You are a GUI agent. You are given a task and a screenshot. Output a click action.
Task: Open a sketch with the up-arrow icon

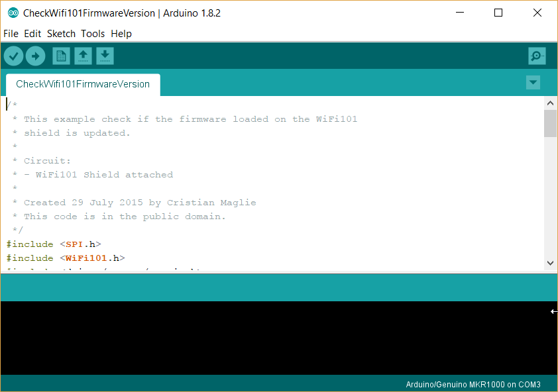tap(83, 56)
